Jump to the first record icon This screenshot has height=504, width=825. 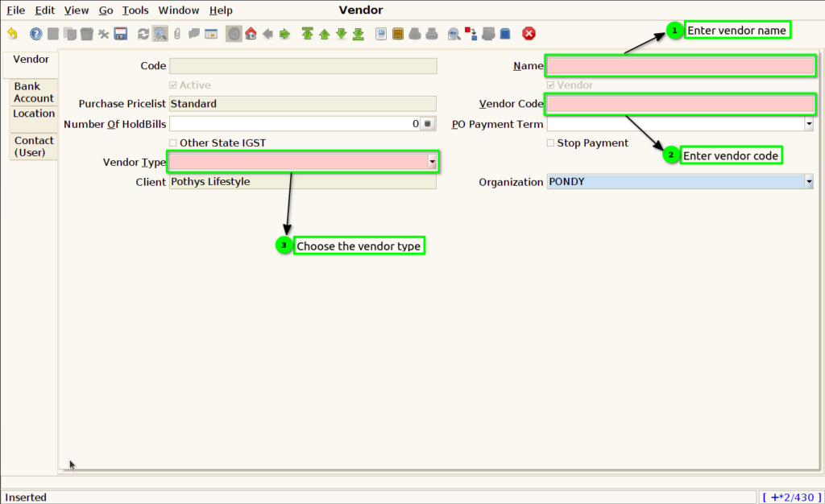(x=307, y=34)
